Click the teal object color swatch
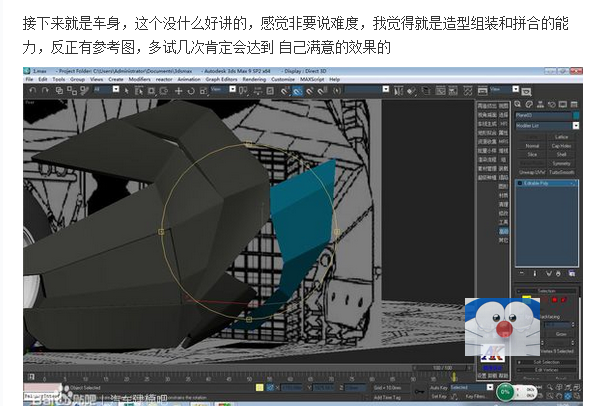Image resolution: width=590 pixels, height=406 pixels. [576, 115]
